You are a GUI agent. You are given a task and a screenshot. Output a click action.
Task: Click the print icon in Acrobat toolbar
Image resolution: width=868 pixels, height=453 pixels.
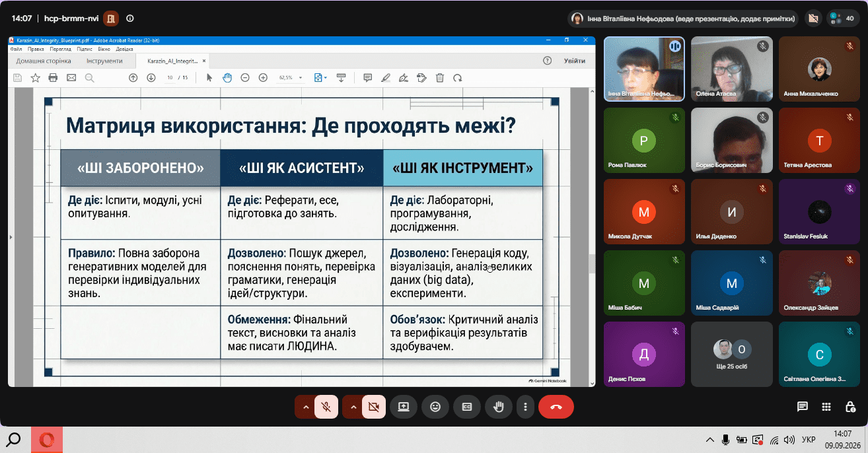[x=53, y=78]
